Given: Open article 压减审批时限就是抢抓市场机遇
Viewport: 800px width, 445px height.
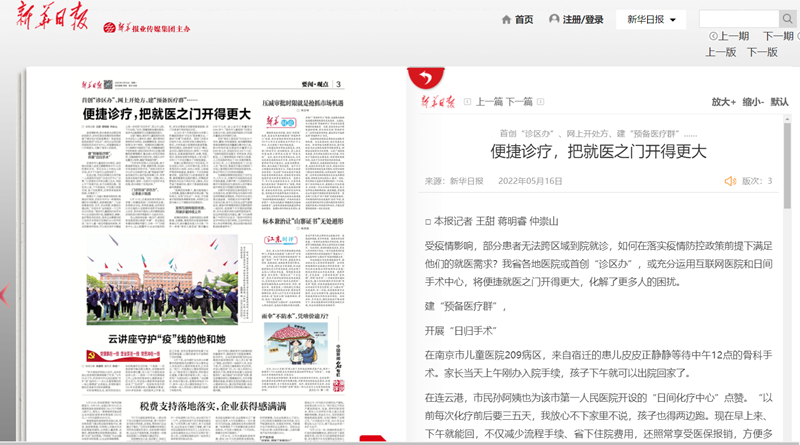Looking at the screenshot, I should [x=303, y=103].
